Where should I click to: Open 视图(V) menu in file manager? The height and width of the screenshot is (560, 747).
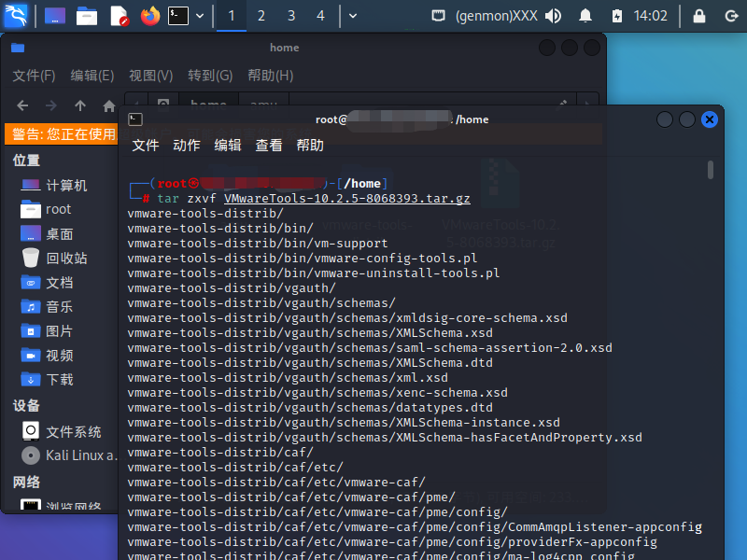coord(151,76)
